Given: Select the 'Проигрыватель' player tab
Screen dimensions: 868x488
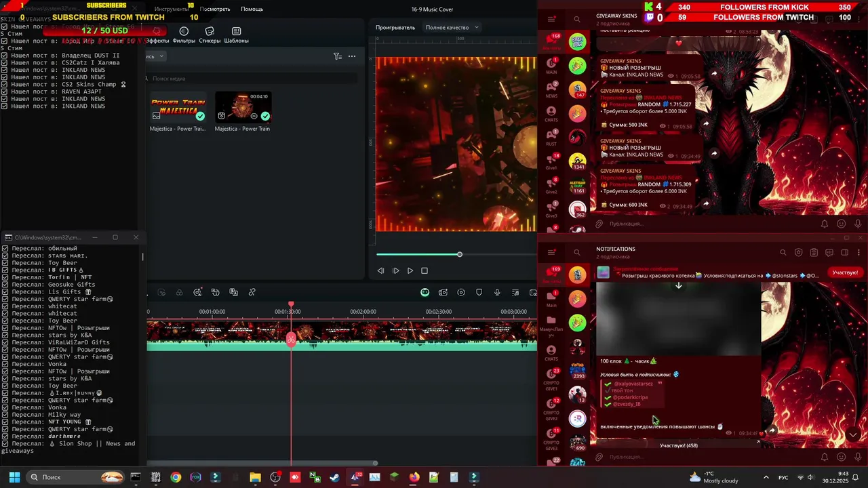Looking at the screenshot, I should (395, 28).
